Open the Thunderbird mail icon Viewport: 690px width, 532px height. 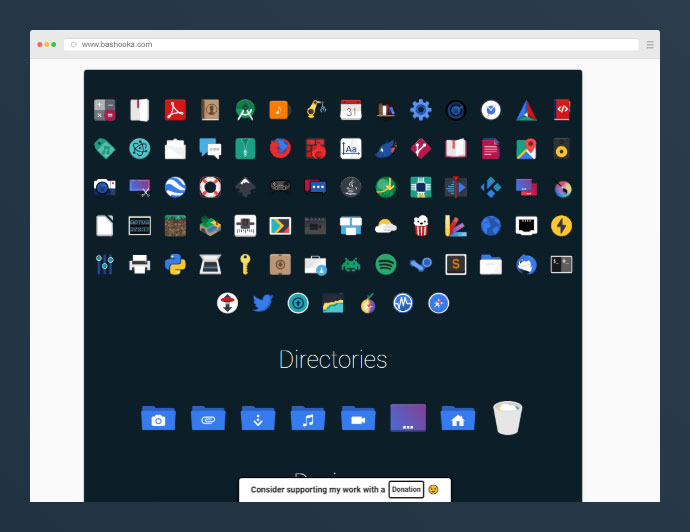pos(526,265)
